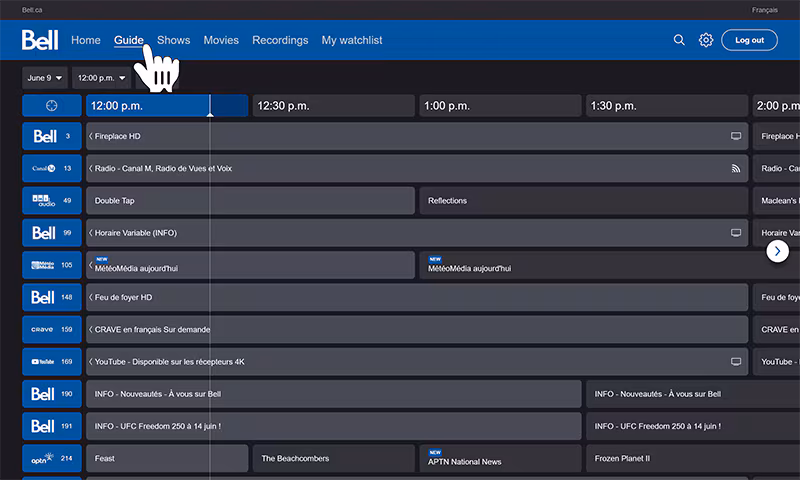The image size is (800, 480).
Task: Select the 1:30 p.m. time slot header
Action: pos(667,106)
